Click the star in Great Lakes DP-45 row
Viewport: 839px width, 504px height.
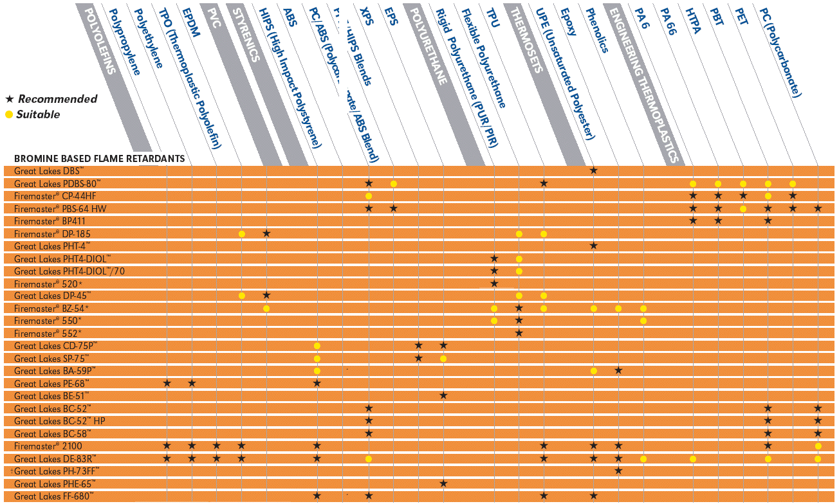266,296
